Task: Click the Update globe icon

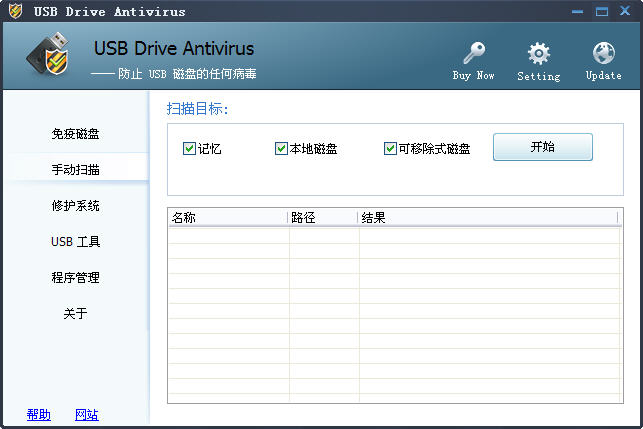Action: click(x=603, y=54)
